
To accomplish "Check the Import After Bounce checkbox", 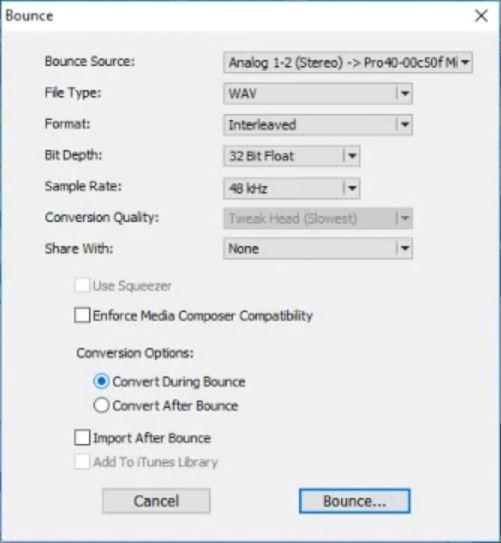I will click(x=82, y=437).
